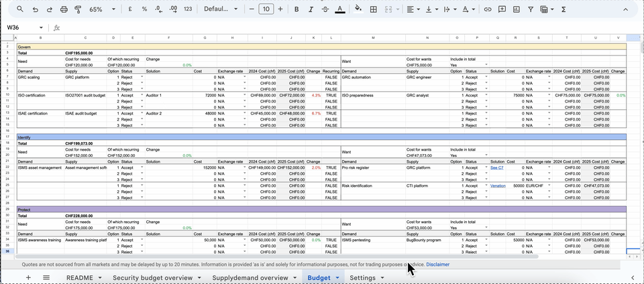
Task: Click the print icon
Action: pyautogui.click(x=64, y=9)
